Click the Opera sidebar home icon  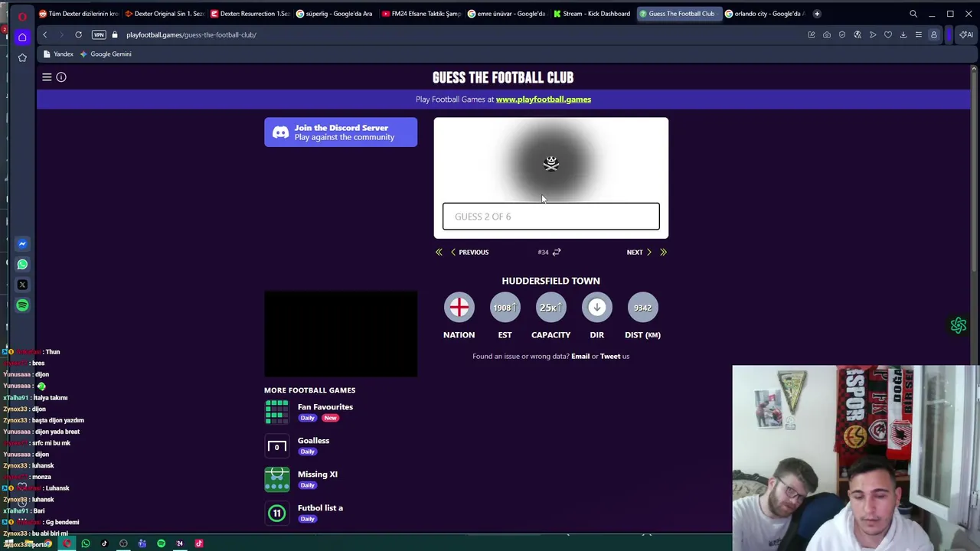click(22, 37)
